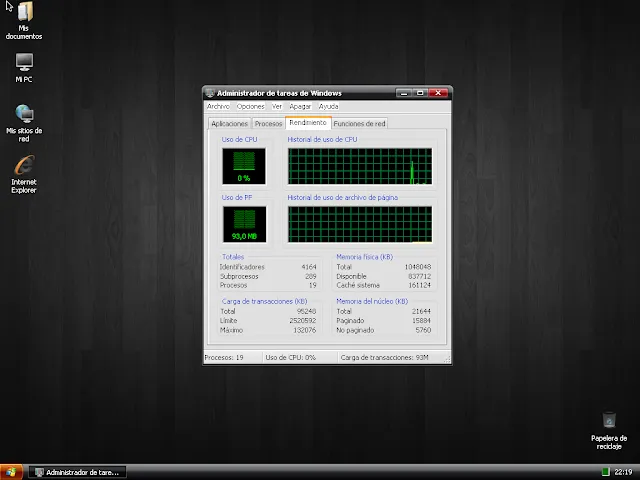Viewport: 640px width, 480px height.
Task: Click the Carga de transacciones (KB) heading
Action: pos(264,301)
